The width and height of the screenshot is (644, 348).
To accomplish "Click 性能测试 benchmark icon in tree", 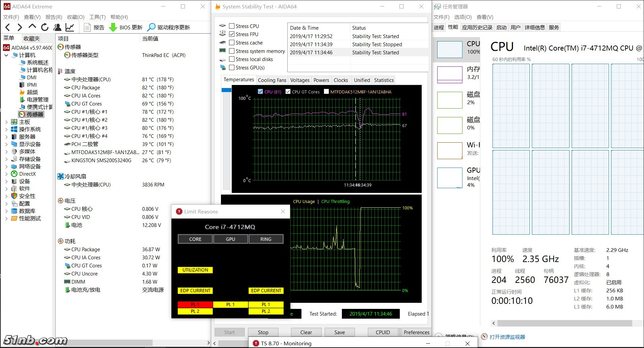I will pyautogui.click(x=14, y=218).
